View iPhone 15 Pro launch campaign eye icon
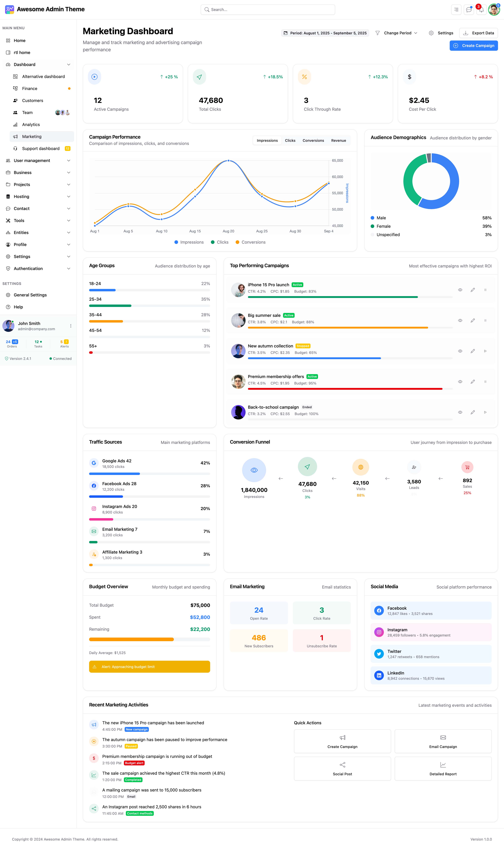 460,290
